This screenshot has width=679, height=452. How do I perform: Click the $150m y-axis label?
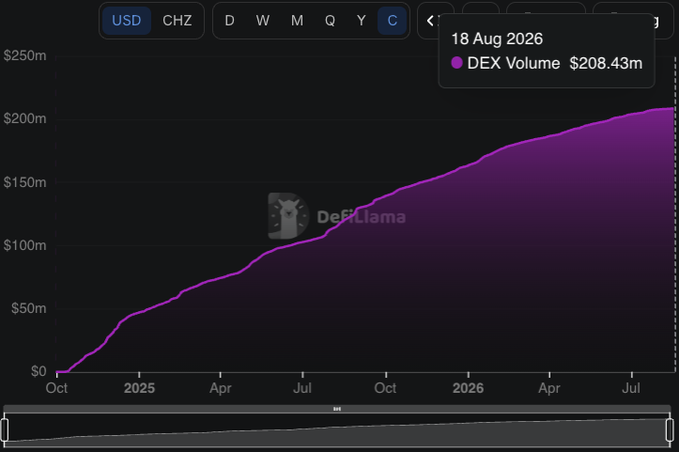[25, 182]
